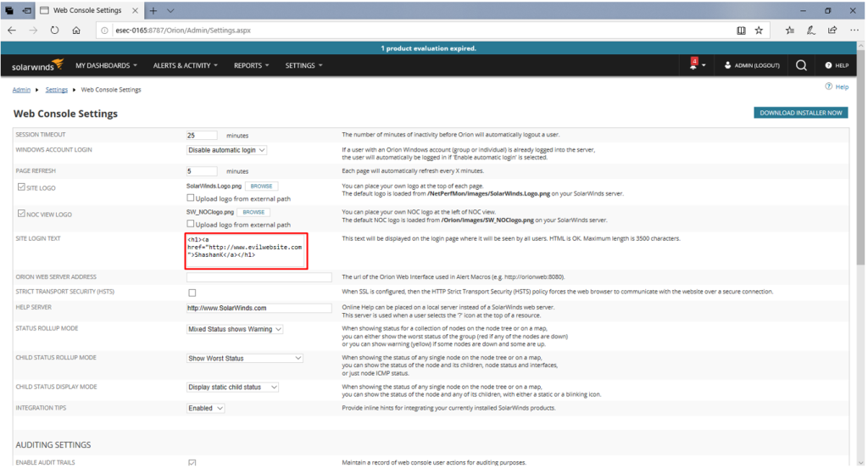Click the SolarWinds.Logo.png file name
868x474 pixels.
coord(214,186)
